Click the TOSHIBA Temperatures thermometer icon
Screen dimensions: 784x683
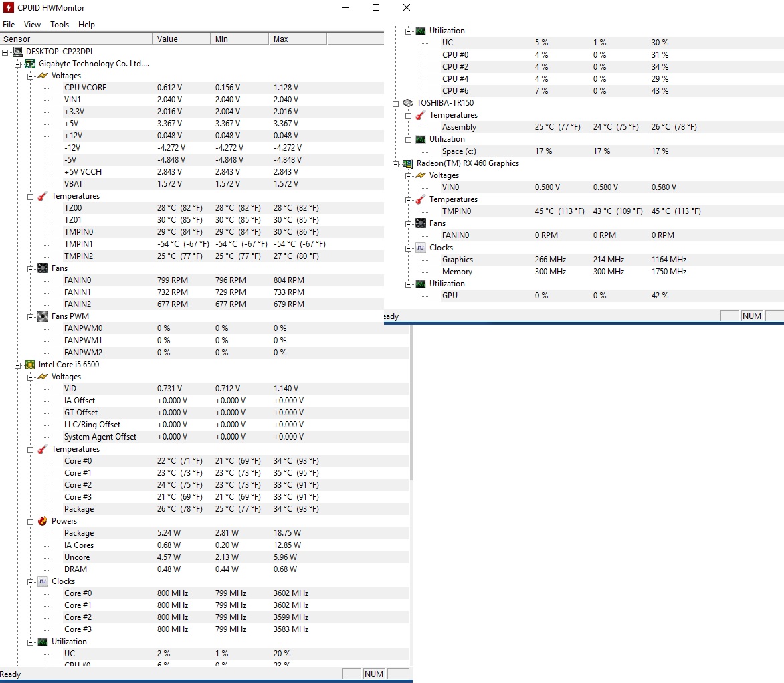pos(421,115)
